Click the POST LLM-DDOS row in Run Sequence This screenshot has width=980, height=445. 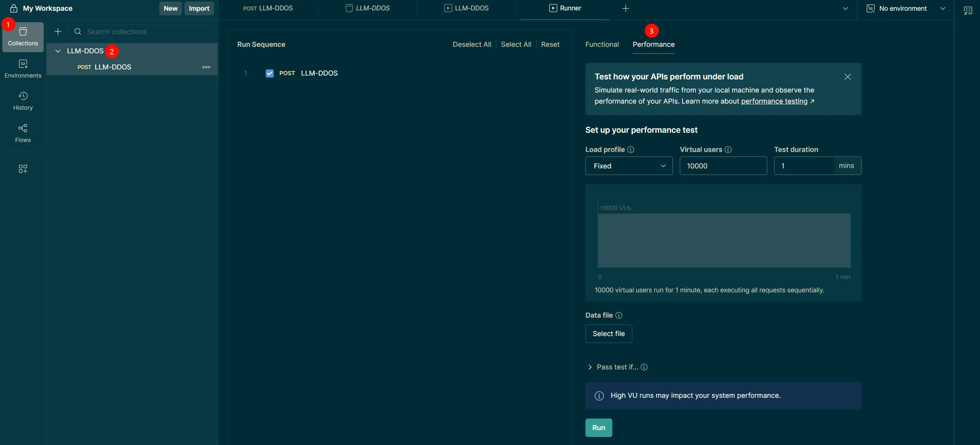(x=400, y=73)
